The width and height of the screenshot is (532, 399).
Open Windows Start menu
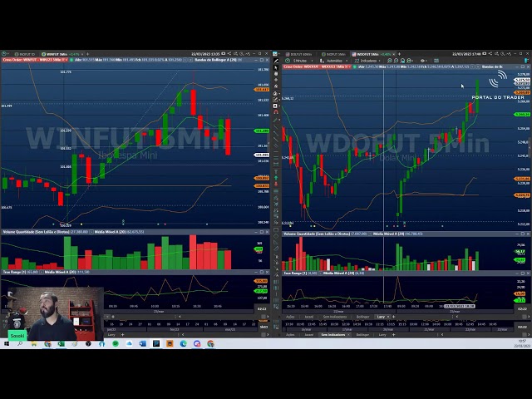(x=7, y=343)
